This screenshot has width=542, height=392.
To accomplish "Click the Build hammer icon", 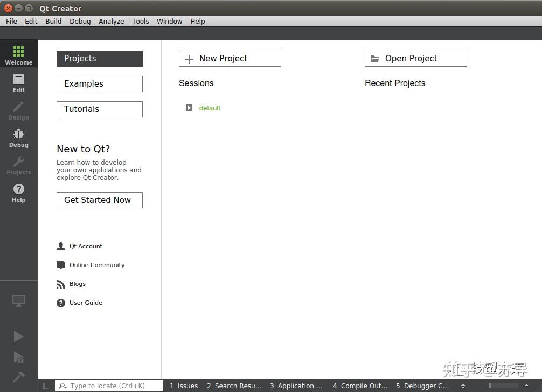I will [x=19, y=376].
